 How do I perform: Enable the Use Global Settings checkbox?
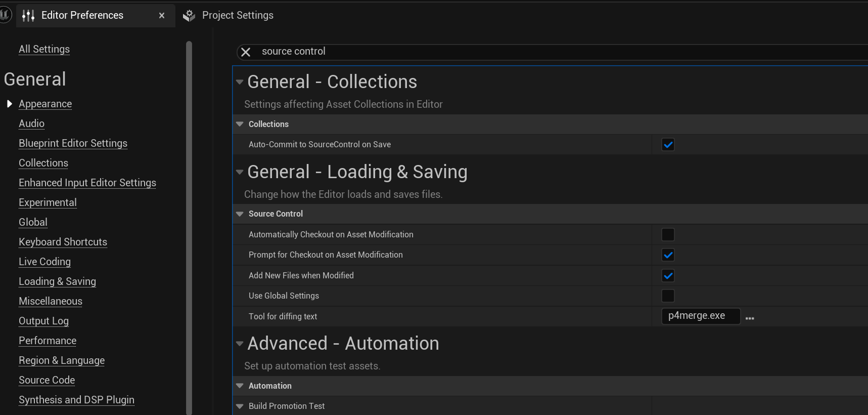(668, 296)
